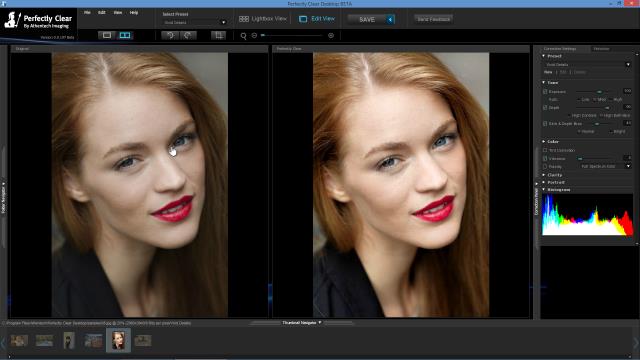Open Lightbox View
Image resolution: width=640 pixels, height=360 pixels.
[x=262, y=19]
